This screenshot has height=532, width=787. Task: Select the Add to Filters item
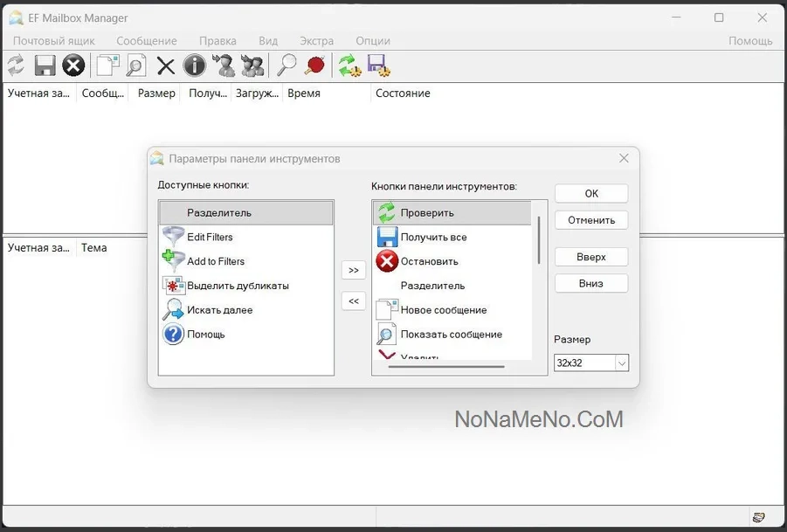pyautogui.click(x=215, y=261)
